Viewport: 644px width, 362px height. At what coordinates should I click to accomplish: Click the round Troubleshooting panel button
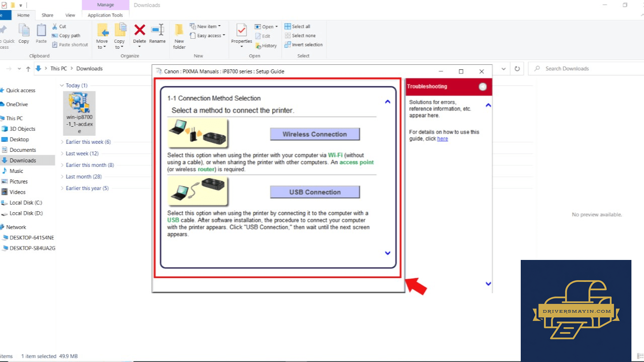[483, 86]
